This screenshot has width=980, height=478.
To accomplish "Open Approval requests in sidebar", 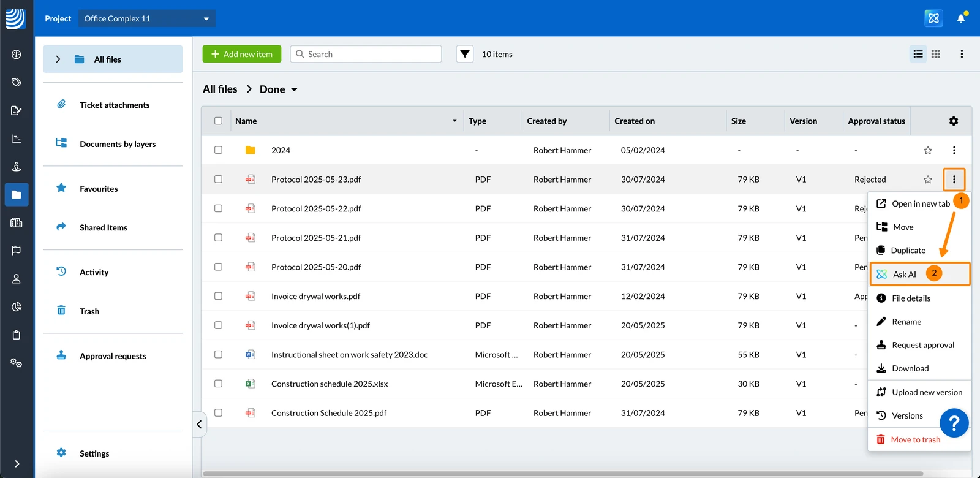I will coord(113,356).
